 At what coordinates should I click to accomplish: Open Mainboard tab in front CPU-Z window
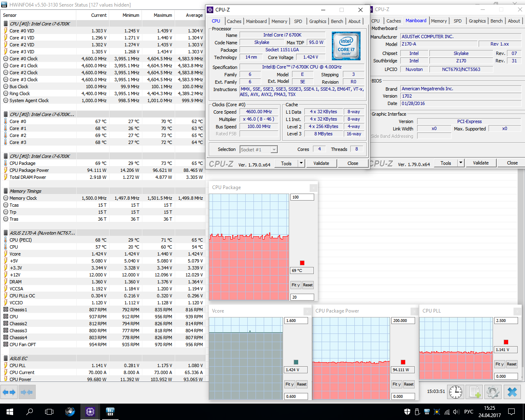(x=256, y=21)
